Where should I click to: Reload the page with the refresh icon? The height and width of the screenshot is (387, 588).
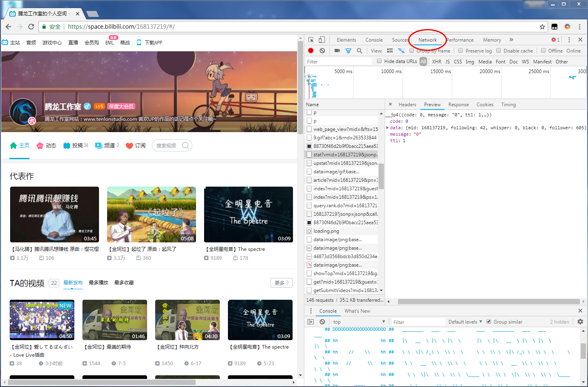click(x=31, y=27)
